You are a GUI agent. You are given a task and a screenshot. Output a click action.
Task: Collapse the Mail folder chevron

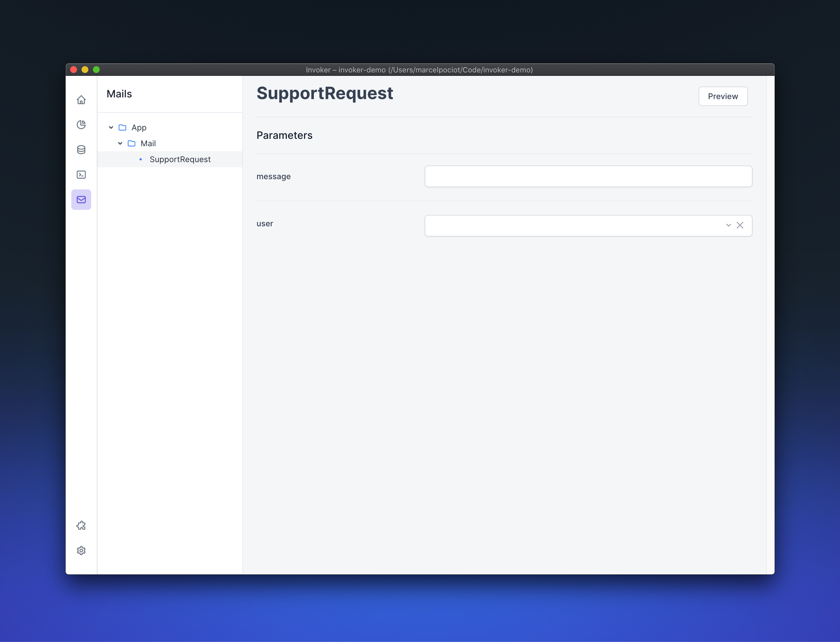(x=120, y=143)
